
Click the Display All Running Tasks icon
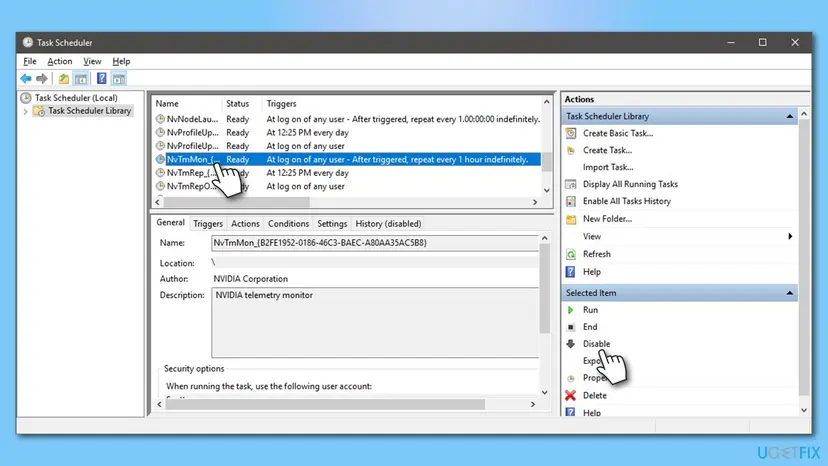click(571, 184)
